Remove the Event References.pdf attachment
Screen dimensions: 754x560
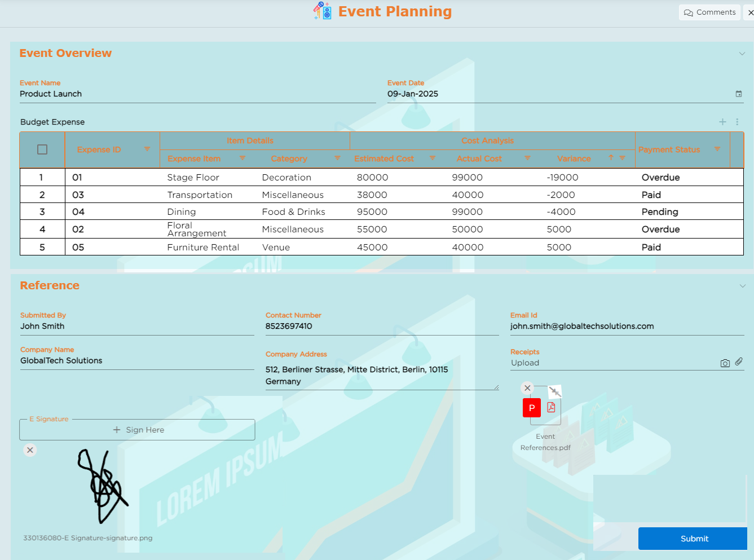[527, 388]
